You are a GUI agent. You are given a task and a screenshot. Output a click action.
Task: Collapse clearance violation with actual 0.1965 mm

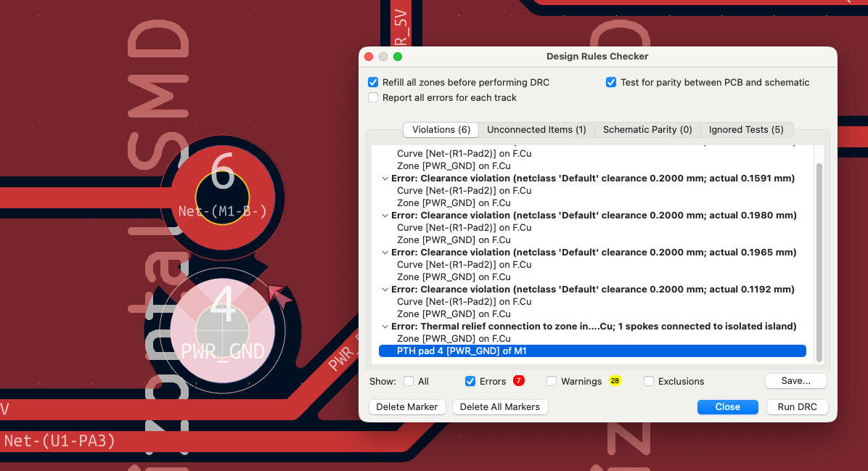pyautogui.click(x=385, y=253)
